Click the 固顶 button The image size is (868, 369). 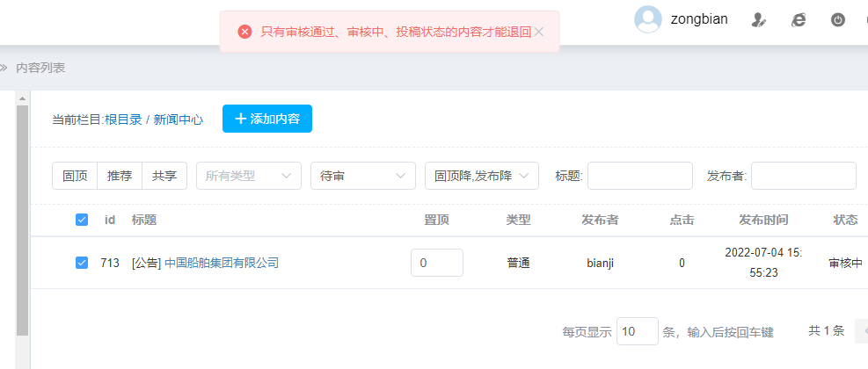click(x=75, y=176)
